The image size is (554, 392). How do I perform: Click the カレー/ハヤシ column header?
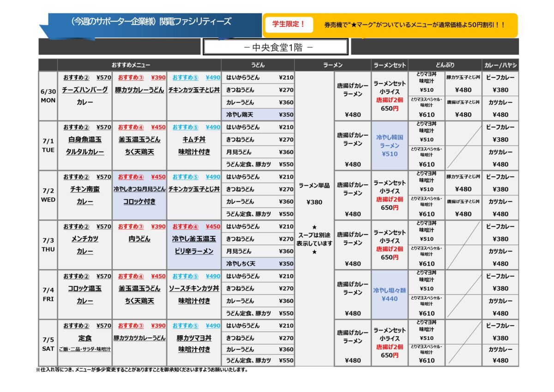coord(500,66)
